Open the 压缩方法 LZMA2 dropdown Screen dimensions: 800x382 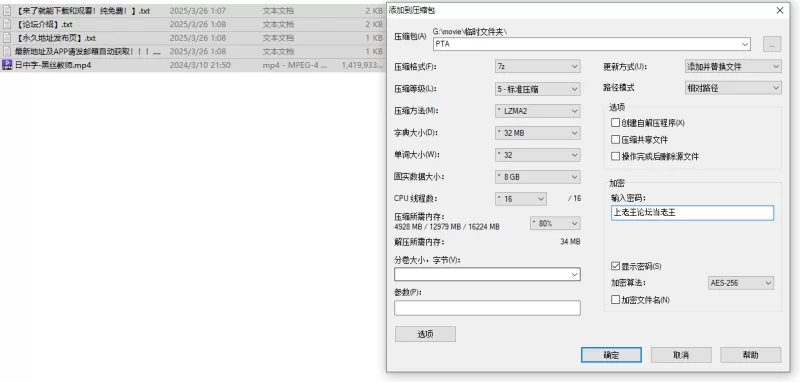(x=537, y=111)
